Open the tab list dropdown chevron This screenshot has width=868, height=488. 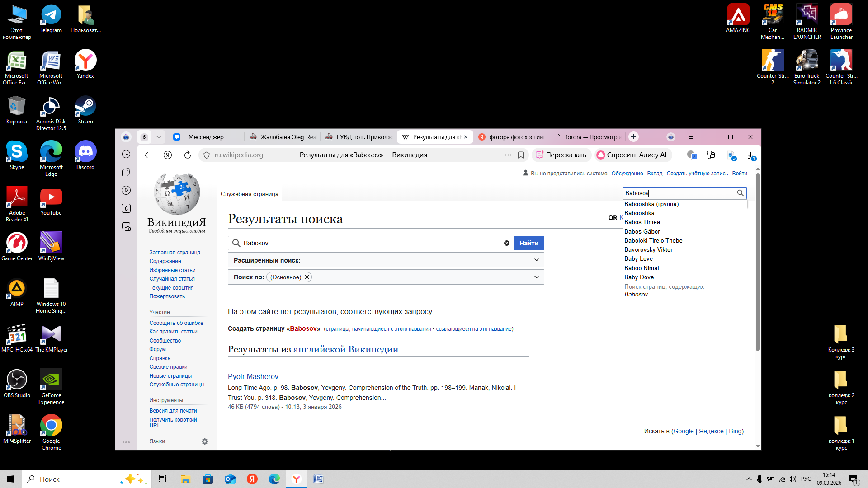(x=159, y=137)
